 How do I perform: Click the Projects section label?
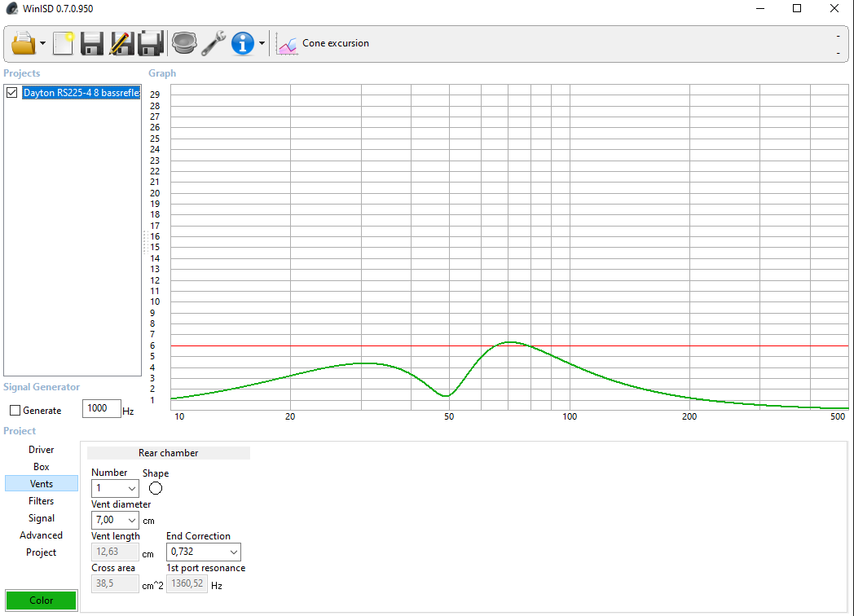22,73
